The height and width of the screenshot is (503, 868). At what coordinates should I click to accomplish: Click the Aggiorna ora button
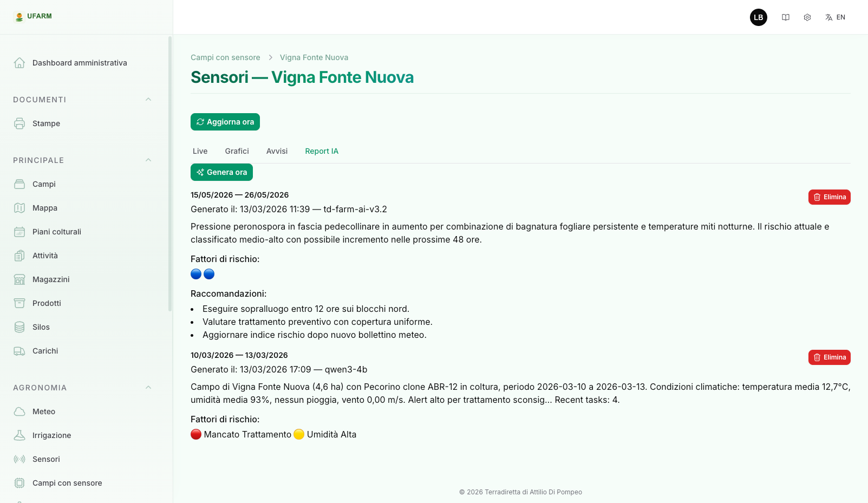(225, 122)
